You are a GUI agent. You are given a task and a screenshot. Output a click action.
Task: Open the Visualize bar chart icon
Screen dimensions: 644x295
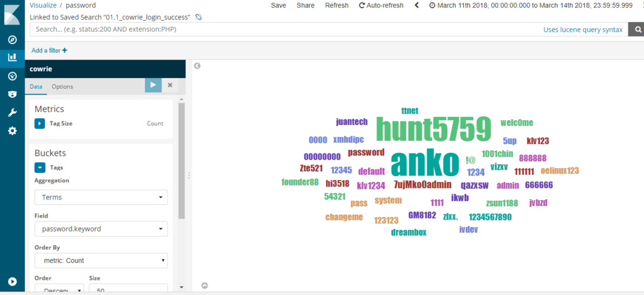pyautogui.click(x=13, y=57)
